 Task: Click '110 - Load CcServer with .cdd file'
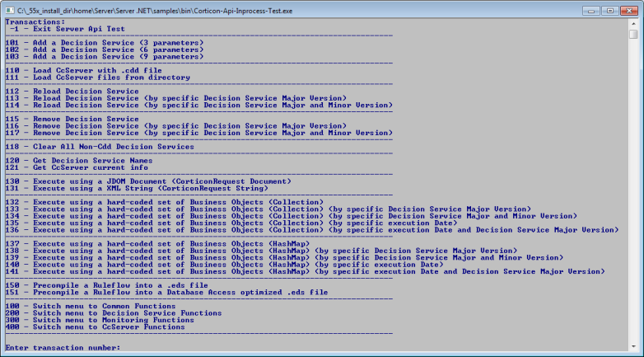[x=83, y=70]
